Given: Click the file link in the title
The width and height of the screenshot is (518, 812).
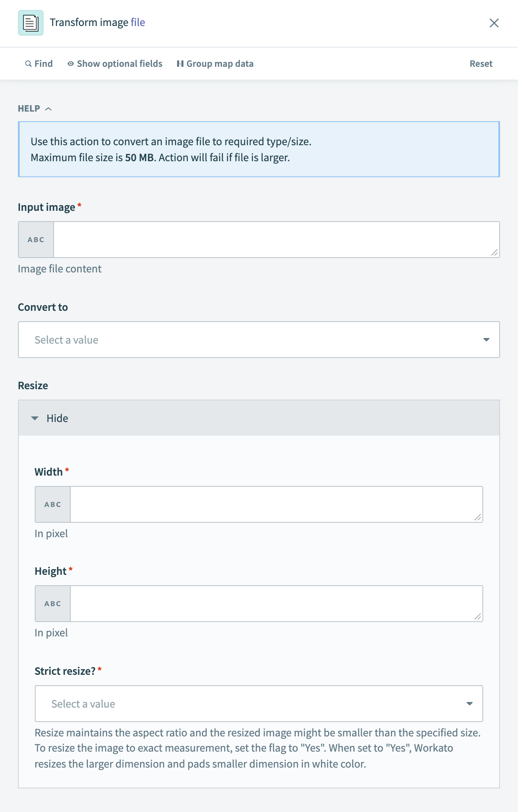Looking at the screenshot, I should (137, 22).
